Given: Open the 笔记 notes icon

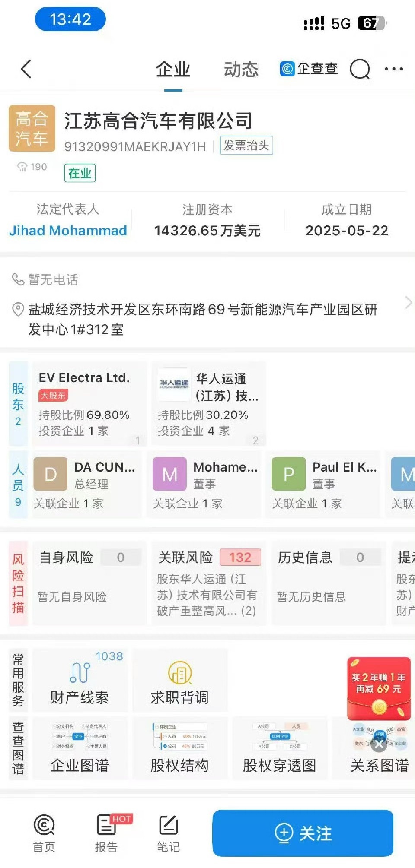Looking at the screenshot, I should tap(168, 833).
